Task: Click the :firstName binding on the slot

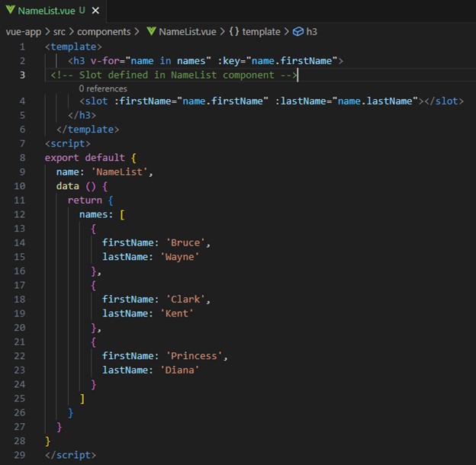Action: [191, 101]
